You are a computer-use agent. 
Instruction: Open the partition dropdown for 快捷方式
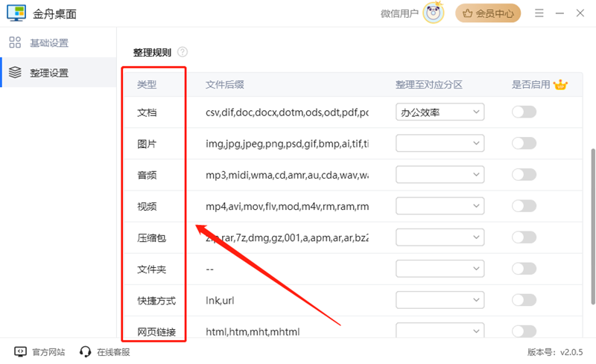coord(440,300)
